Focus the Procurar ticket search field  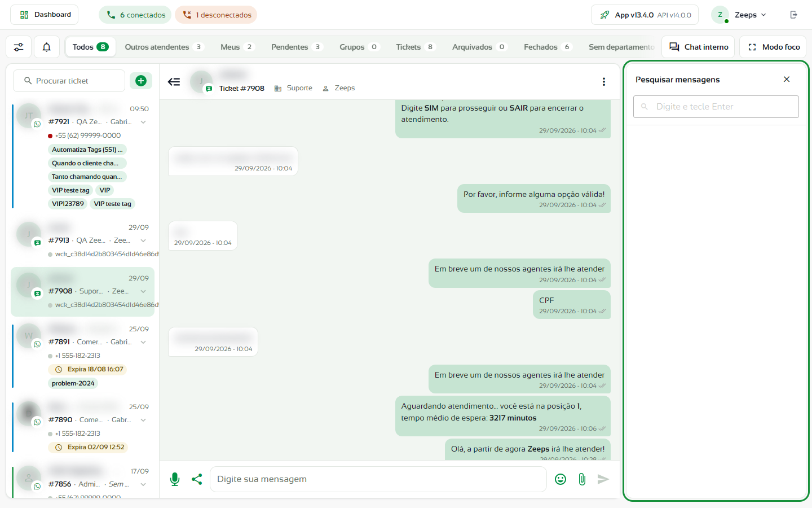click(x=69, y=81)
